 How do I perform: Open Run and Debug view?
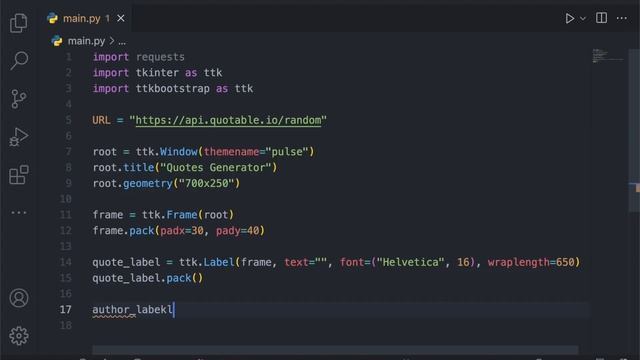pyautogui.click(x=19, y=137)
